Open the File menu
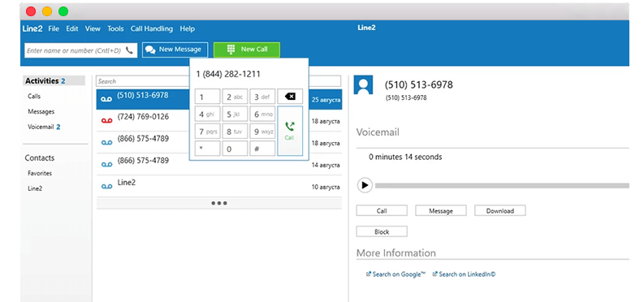Viewport: 644px width, 302px height. pyautogui.click(x=54, y=28)
